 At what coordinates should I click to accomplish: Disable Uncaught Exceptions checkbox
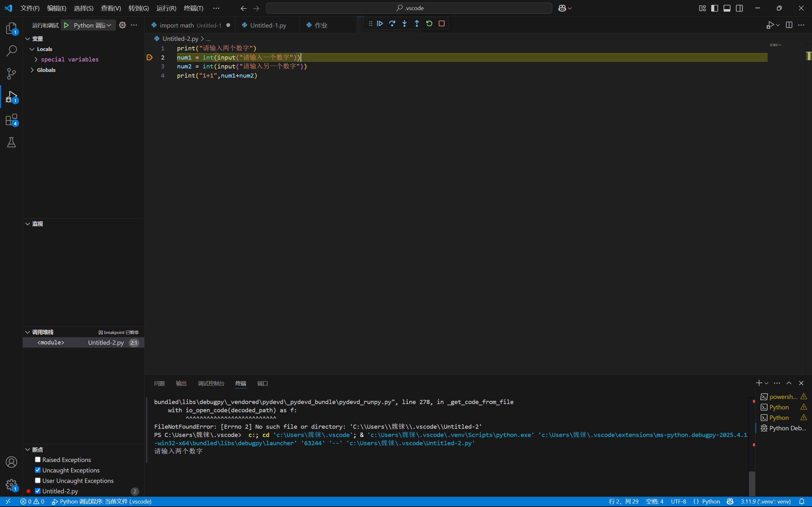tap(38, 470)
